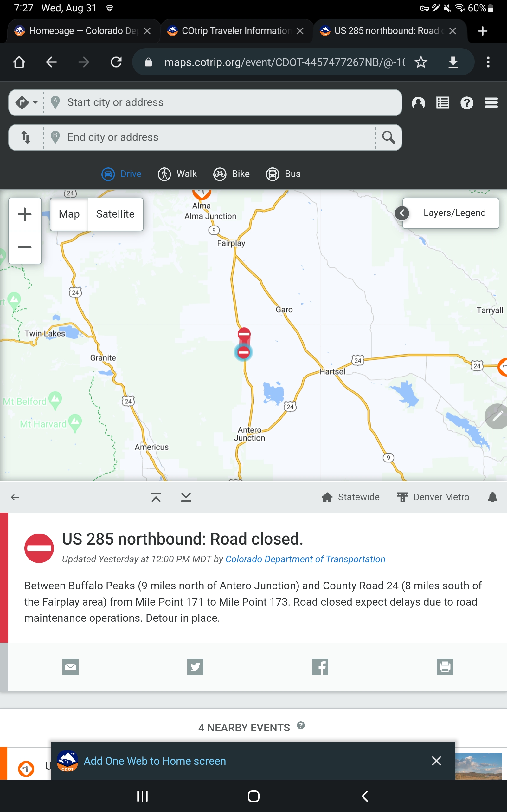This screenshot has height=812, width=507.
Task: Print the road closure details
Action: coord(445,666)
